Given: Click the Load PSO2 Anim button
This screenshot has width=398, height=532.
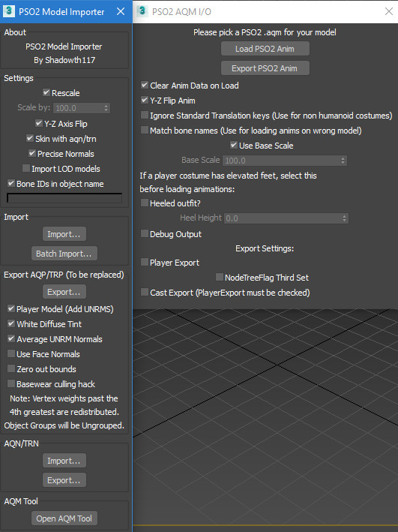Looking at the screenshot, I should pos(265,49).
